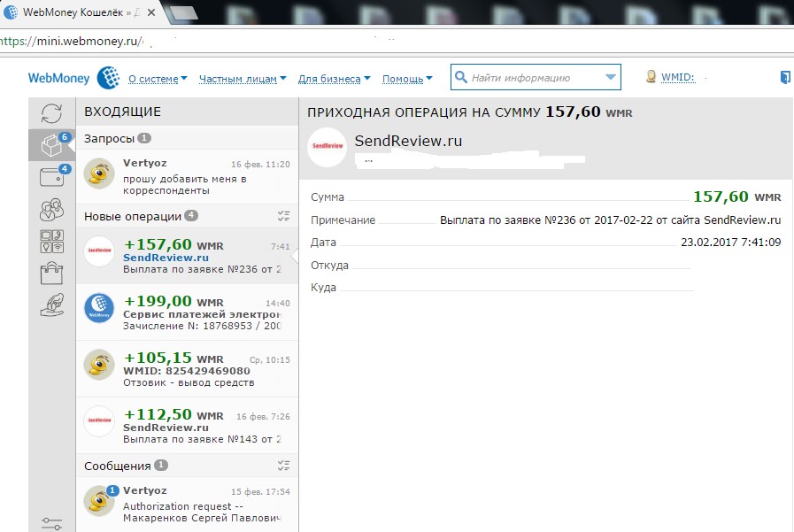
Task: Click the WebMoney text logo
Action: point(58,78)
